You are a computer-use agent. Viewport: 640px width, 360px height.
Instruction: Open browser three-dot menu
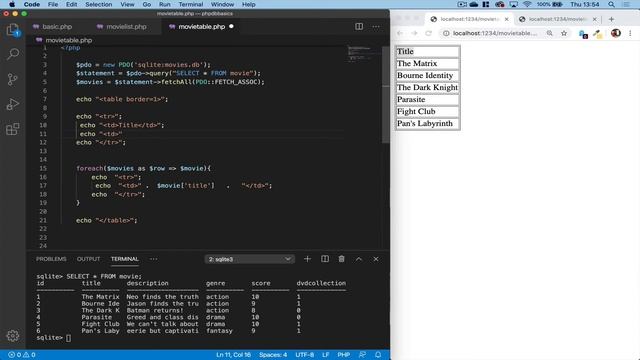(x=630, y=33)
